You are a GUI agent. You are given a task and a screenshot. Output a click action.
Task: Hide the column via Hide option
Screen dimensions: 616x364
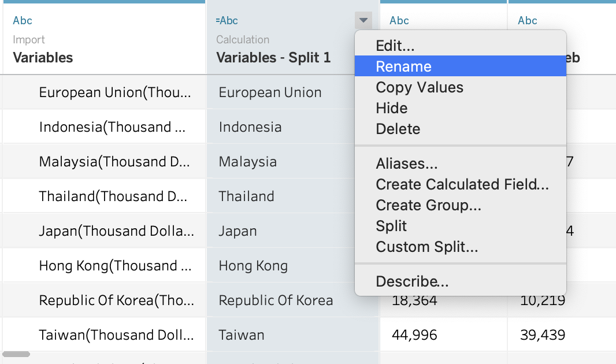[x=391, y=108]
